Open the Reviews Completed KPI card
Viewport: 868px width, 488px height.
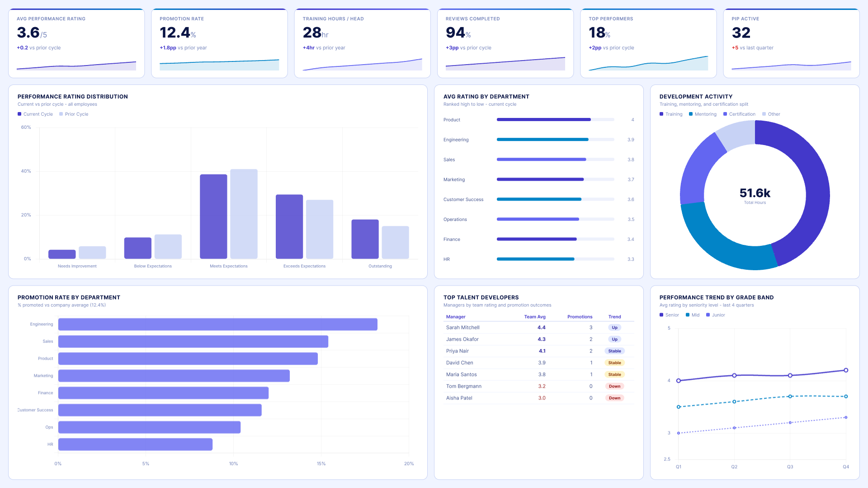coord(505,43)
